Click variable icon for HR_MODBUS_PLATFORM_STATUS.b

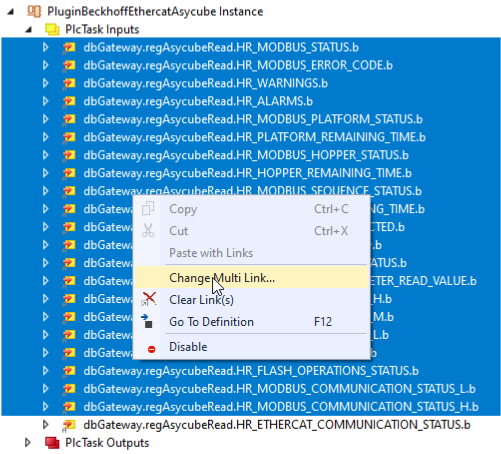tap(69, 119)
